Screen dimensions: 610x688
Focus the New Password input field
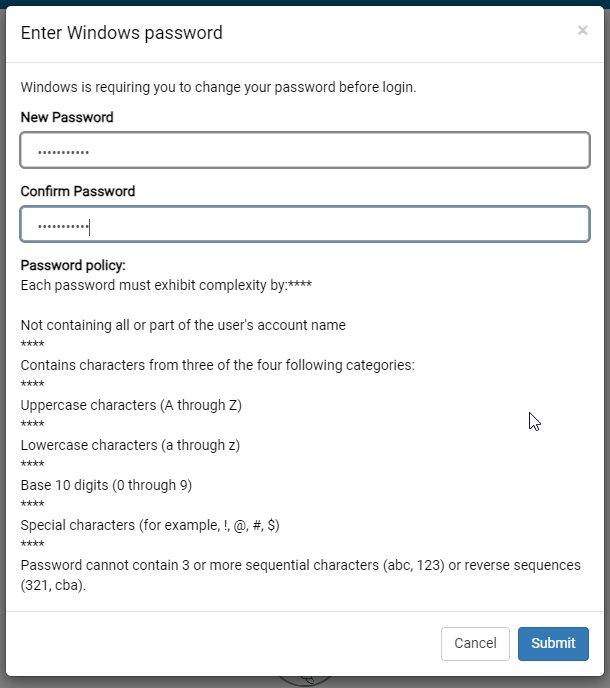(x=305, y=151)
